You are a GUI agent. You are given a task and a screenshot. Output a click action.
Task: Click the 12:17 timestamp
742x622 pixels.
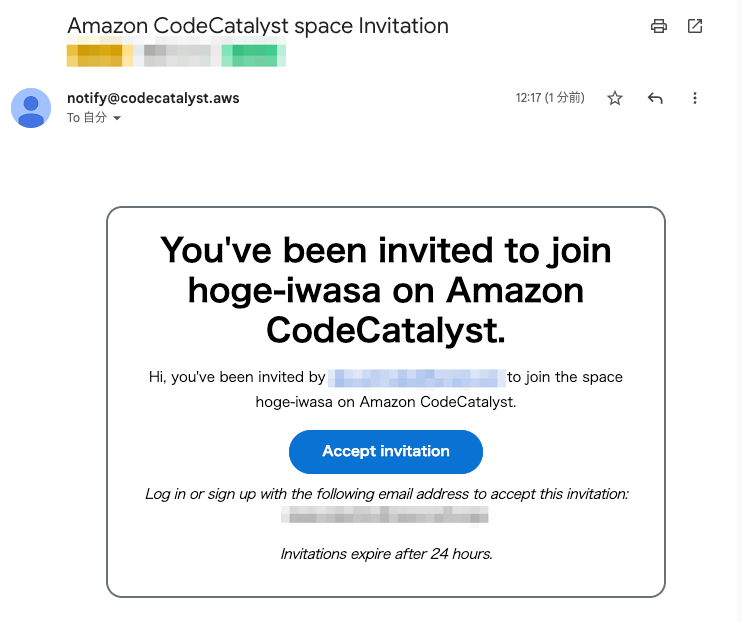click(x=550, y=98)
